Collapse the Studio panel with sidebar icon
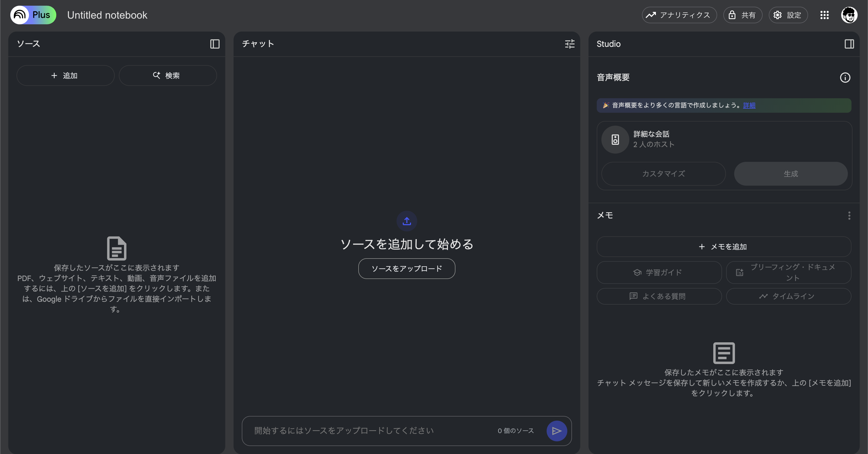The width and height of the screenshot is (868, 454). [x=849, y=44]
